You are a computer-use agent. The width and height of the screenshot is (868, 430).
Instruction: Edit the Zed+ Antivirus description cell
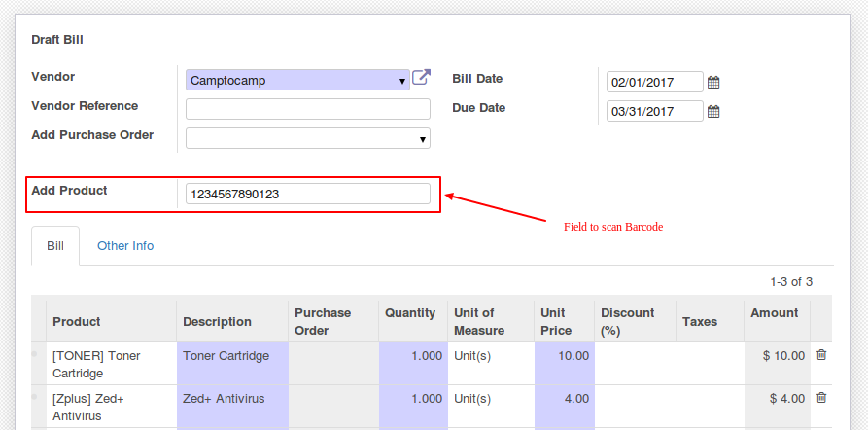coord(232,407)
